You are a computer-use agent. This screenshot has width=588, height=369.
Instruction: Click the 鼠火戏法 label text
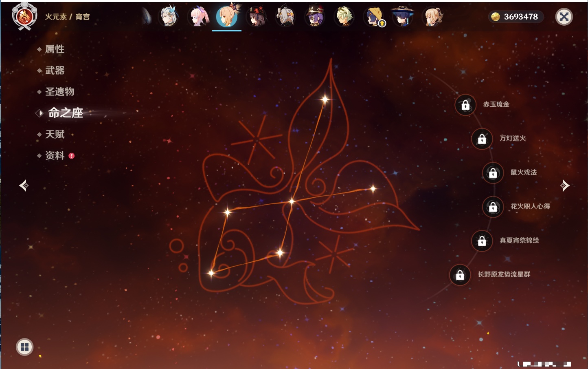pos(524,172)
